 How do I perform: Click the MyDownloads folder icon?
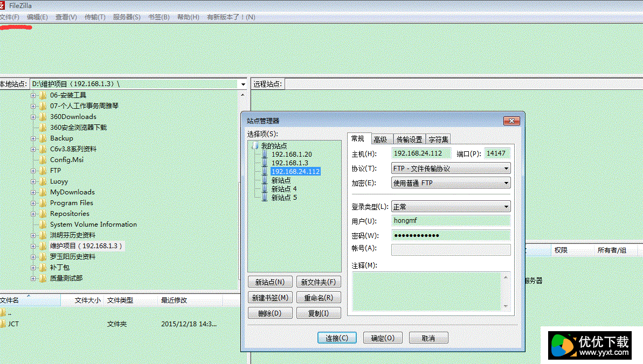[x=43, y=192]
